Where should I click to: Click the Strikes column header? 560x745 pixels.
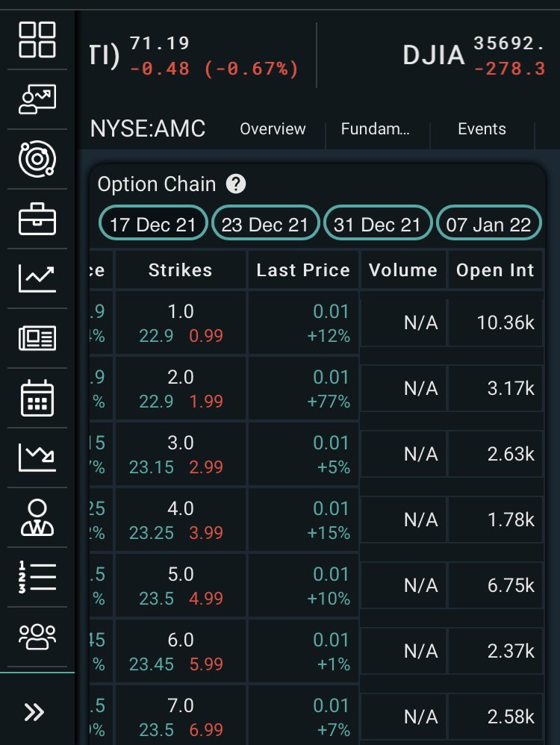point(180,270)
